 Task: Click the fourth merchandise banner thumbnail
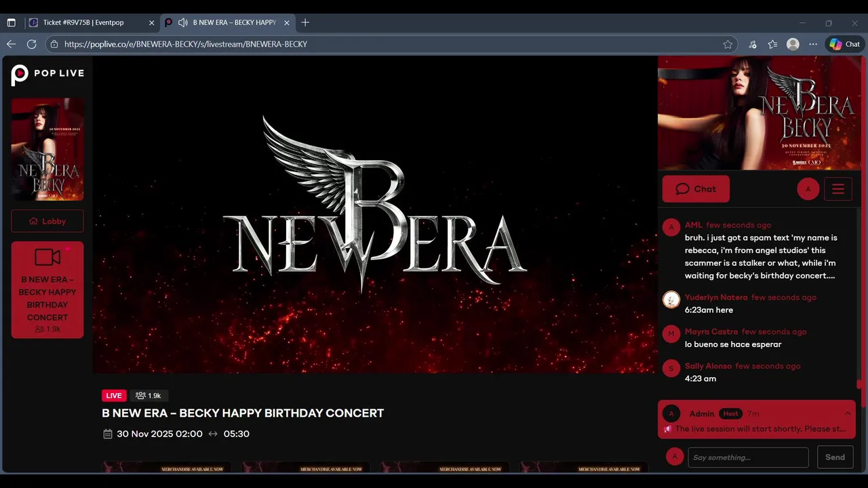[x=584, y=467]
